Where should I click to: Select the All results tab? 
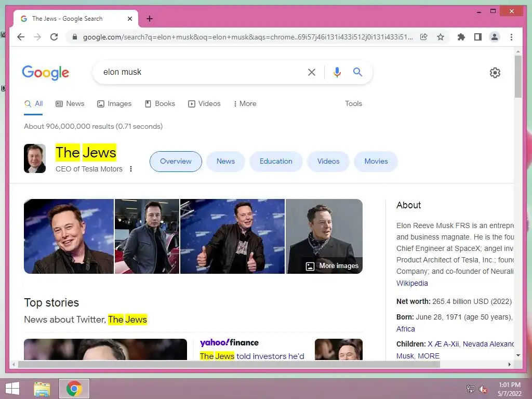point(33,103)
